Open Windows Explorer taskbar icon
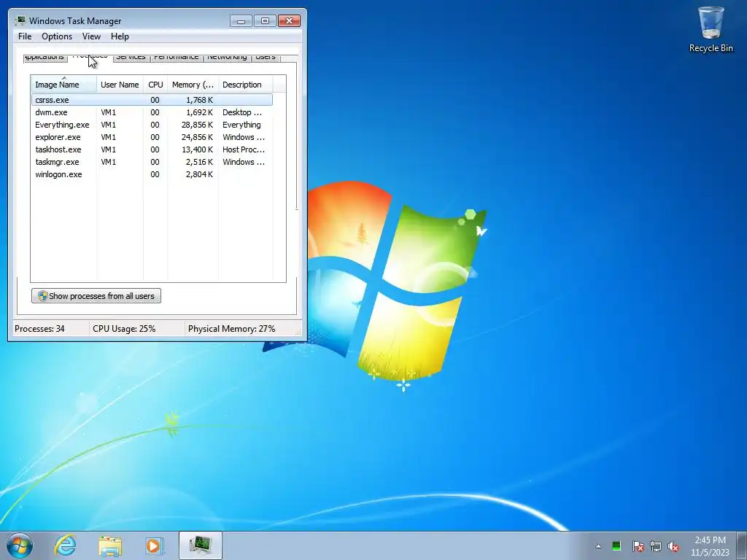The width and height of the screenshot is (747, 560). click(x=110, y=545)
